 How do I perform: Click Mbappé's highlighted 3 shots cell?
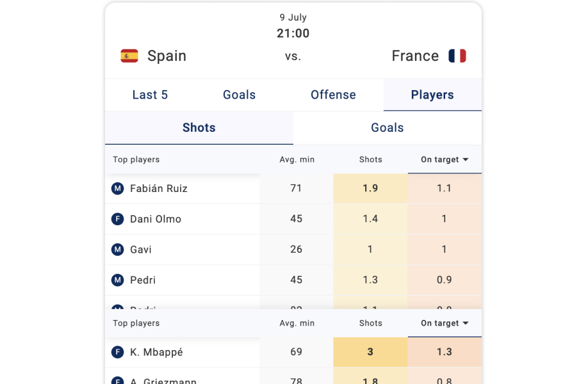[370, 352]
